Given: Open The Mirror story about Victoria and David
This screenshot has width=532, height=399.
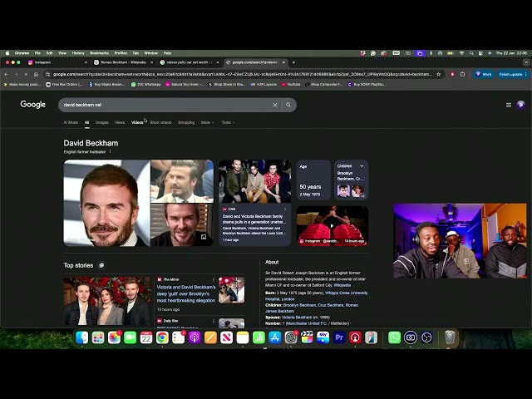Looking at the screenshot, I should click(x=186, y=293).
